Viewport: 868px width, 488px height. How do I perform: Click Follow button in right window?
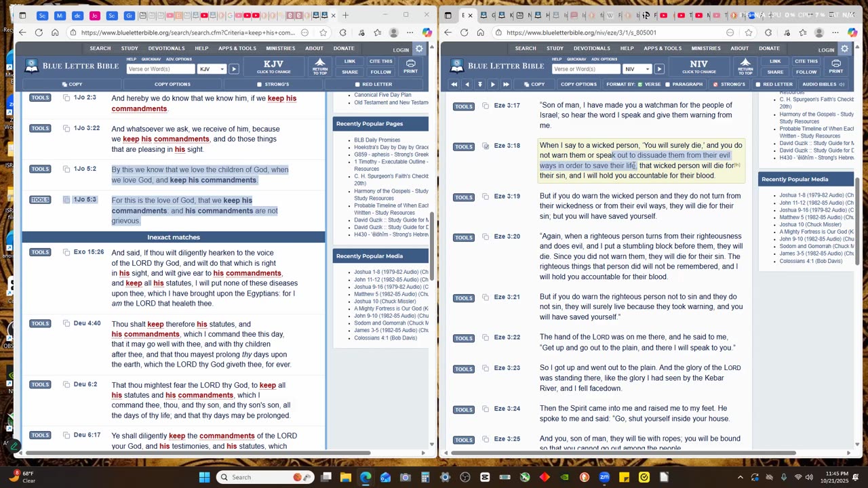[806, 72]
